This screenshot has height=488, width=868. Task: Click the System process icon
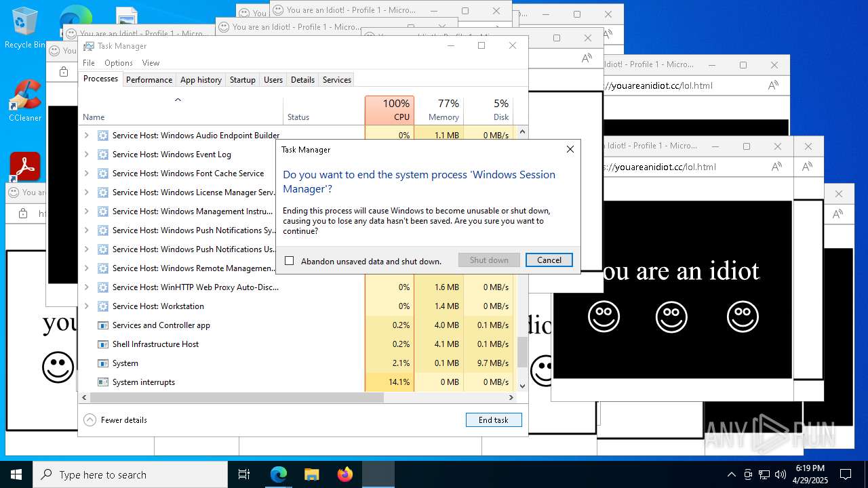coord(103,363)
